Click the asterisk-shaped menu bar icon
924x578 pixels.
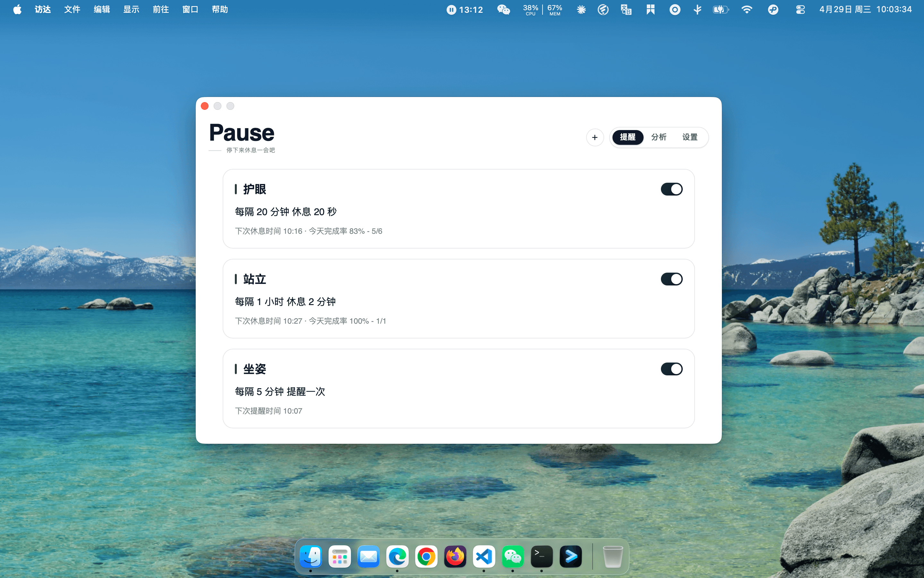(581, 10)
